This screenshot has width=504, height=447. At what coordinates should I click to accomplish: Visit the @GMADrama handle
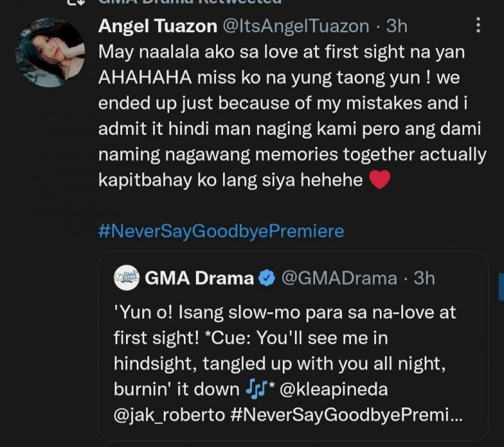338,278
